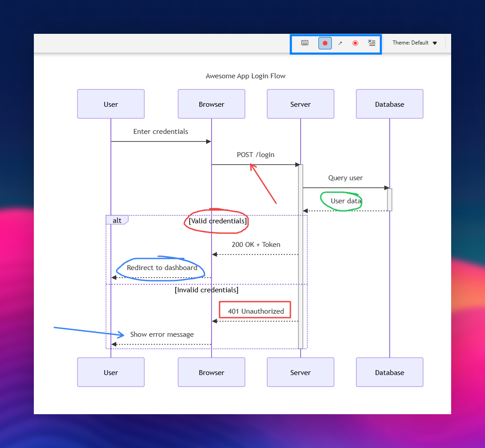The width and height of the screenshot is (485, 448).
Task: Click the [Valid credentials] condition text
Action: [x=218, y=221]
